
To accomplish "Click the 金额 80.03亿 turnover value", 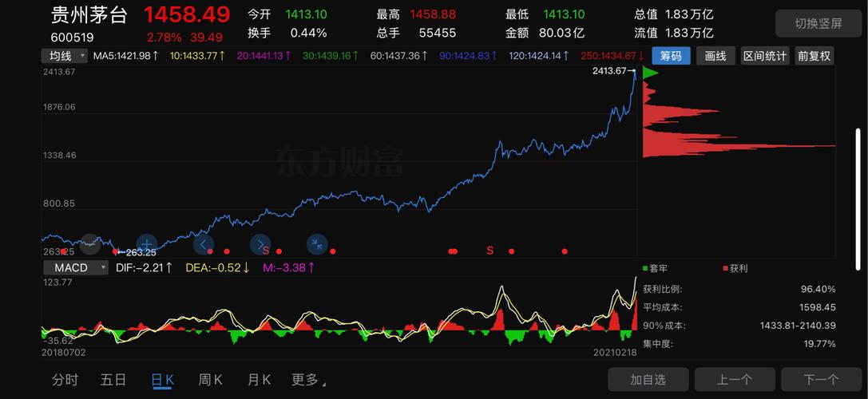I will [561, 34].
